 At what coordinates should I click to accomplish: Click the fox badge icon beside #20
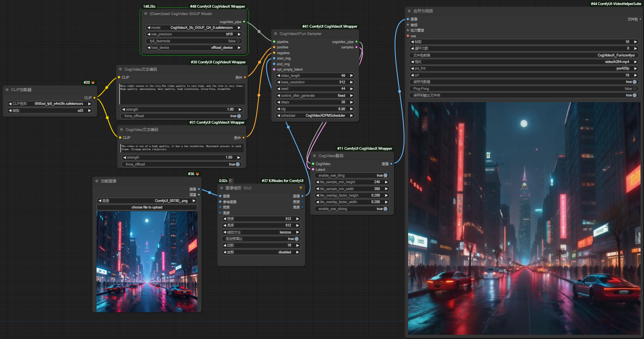(93, 83)
